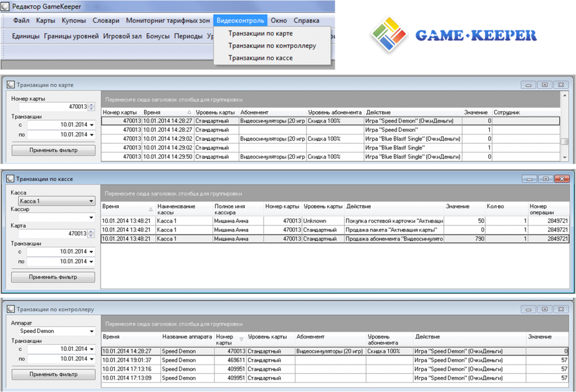The width and height of the screenshot is (576, 392).
Task: Open the Купоны menu
Action: tap(74, 21)
